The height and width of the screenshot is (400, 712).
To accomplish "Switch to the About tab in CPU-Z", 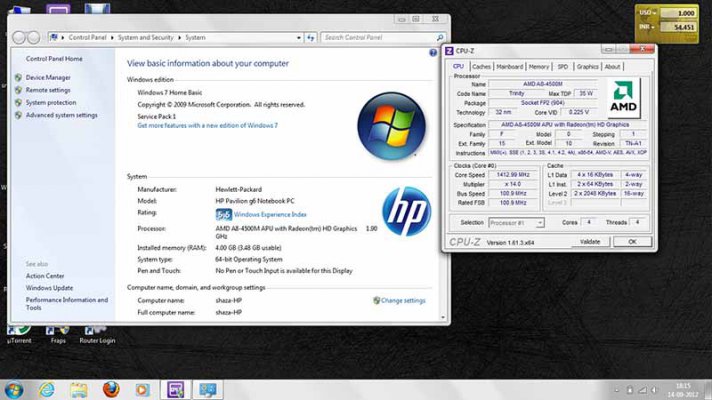I will click(612, 67).
